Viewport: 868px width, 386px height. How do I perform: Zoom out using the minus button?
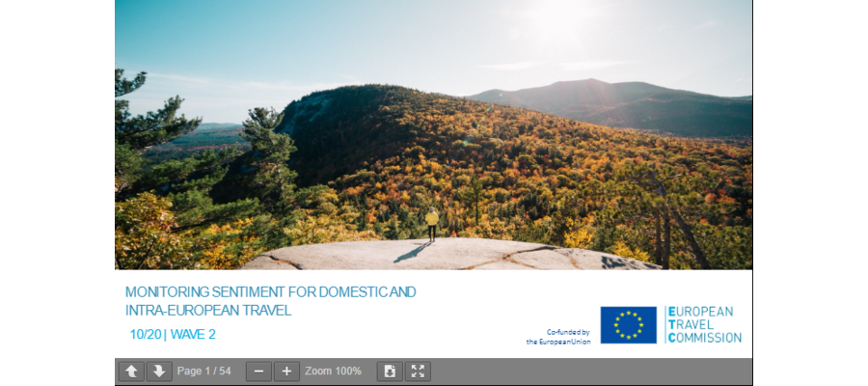(258, 372)
